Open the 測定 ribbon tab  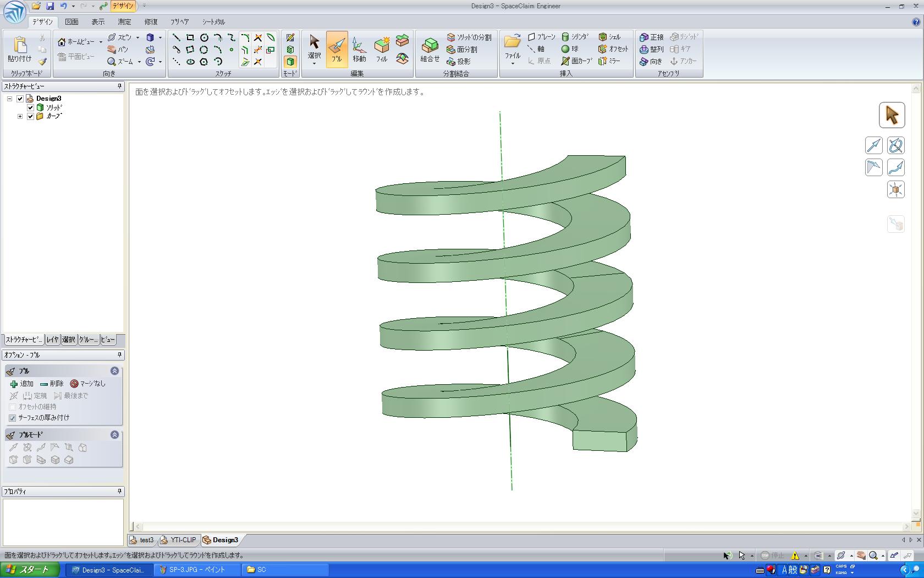[124, 22]
